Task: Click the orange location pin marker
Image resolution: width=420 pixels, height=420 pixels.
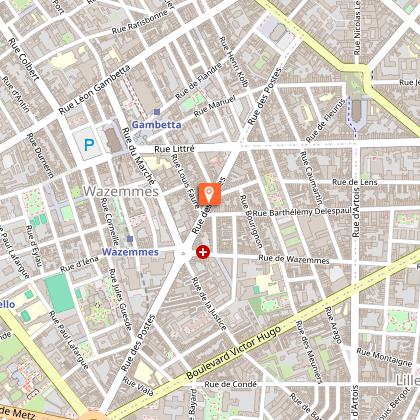Action: (x=210, y=194)
